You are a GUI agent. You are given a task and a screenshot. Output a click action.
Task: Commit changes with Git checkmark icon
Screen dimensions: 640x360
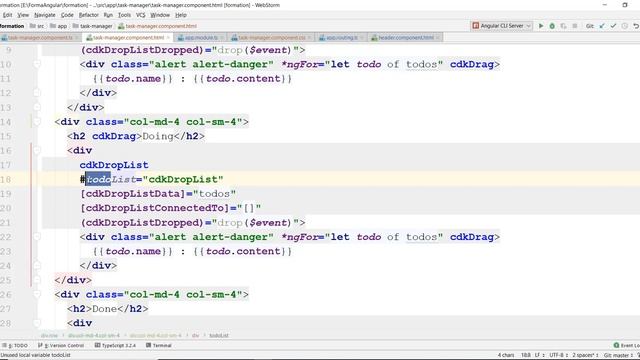[613, 26]
